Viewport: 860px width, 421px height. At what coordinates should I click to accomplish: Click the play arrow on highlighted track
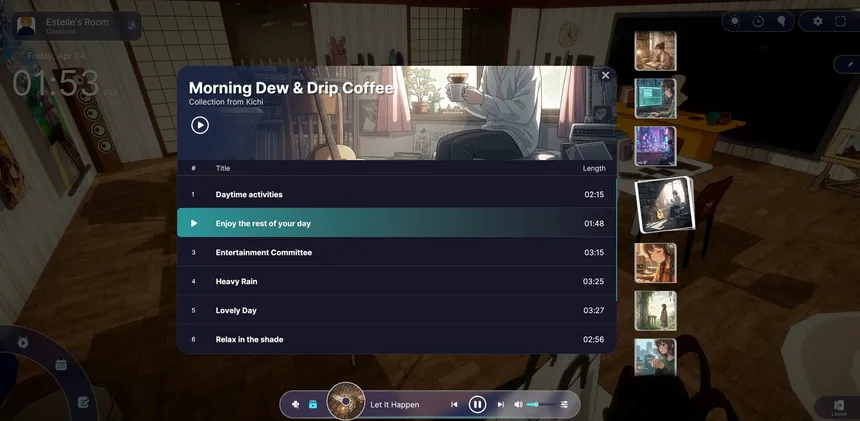194,223
